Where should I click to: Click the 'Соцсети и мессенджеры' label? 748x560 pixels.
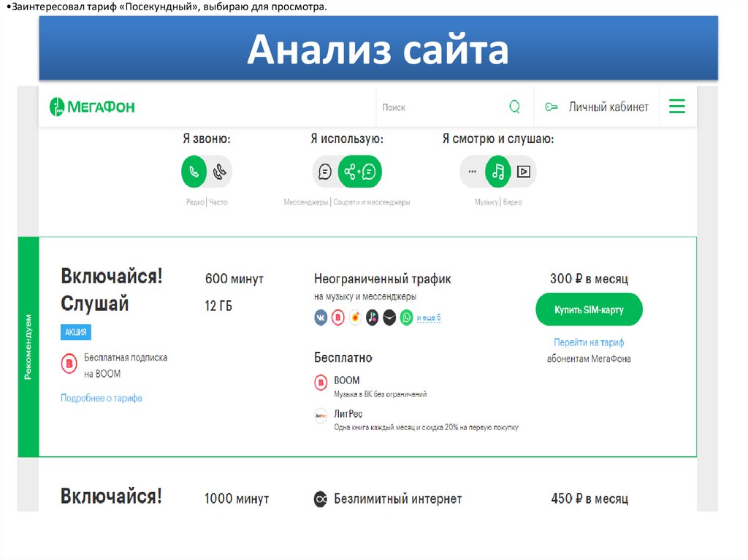click(x=372, y=202)
